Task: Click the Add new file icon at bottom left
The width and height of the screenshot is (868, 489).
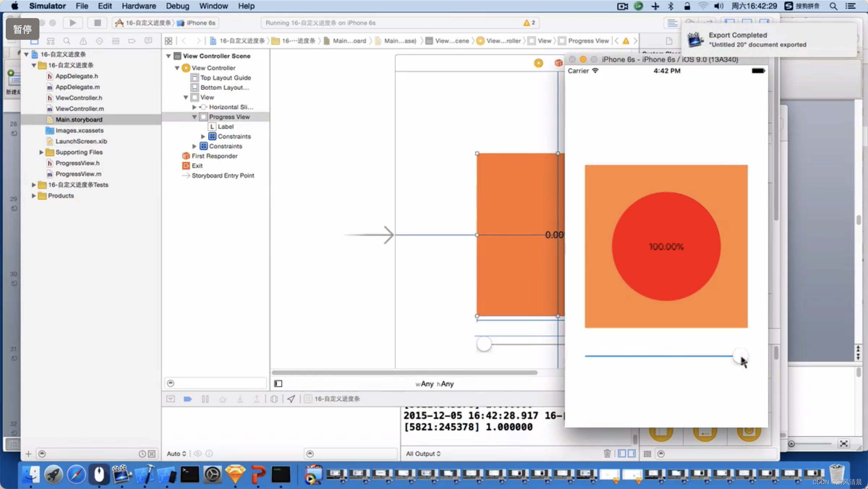Action: (28, 454)
